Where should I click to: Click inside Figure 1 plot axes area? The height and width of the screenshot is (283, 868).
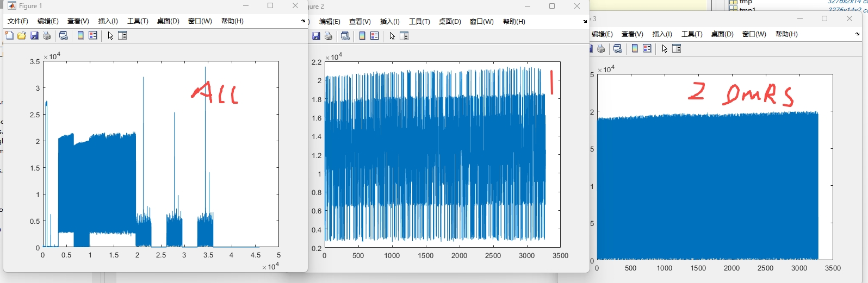tap(161, 154)
